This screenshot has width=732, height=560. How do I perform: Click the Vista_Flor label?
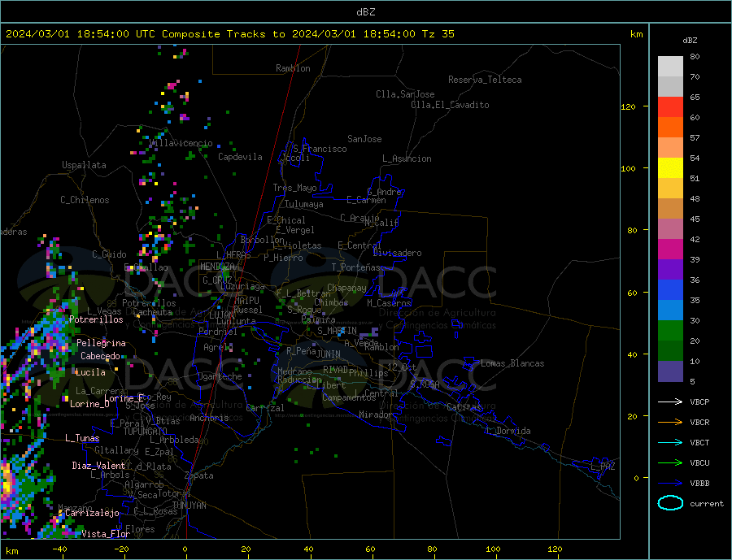(106, 534)
